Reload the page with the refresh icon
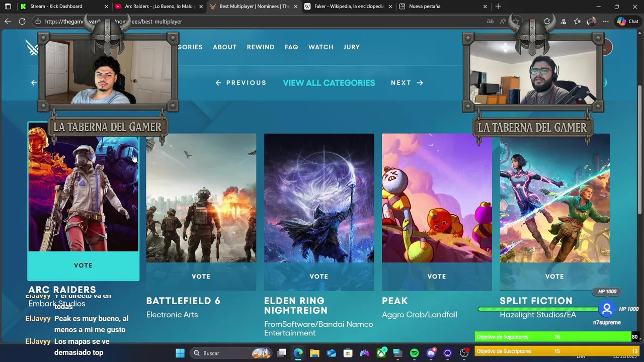This screenshot has height=362, width=644. [22, 21]
